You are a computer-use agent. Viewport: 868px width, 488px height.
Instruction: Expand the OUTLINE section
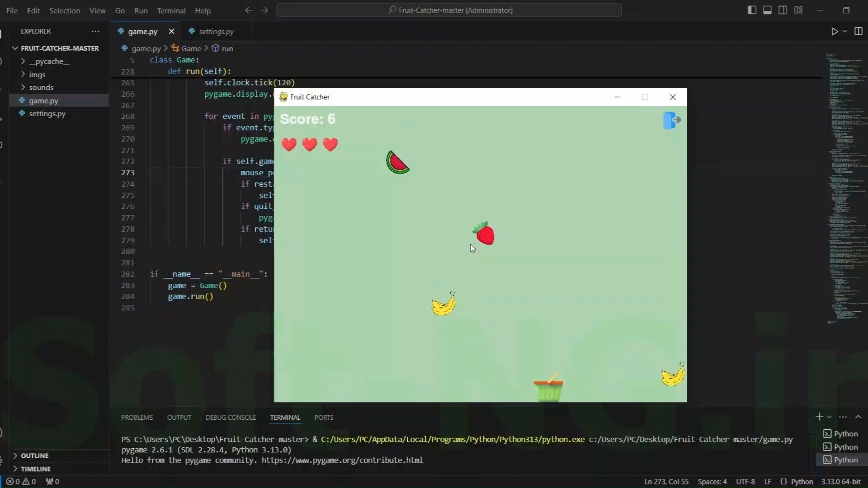click(x=34, y=455)
